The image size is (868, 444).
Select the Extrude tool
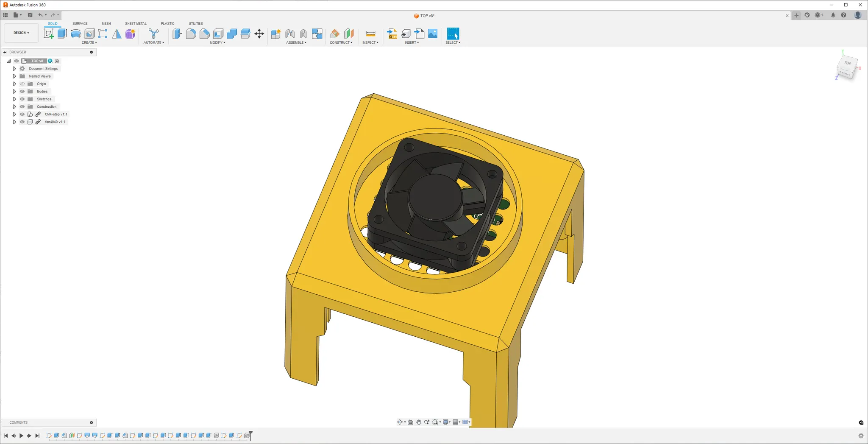(62, 34)
